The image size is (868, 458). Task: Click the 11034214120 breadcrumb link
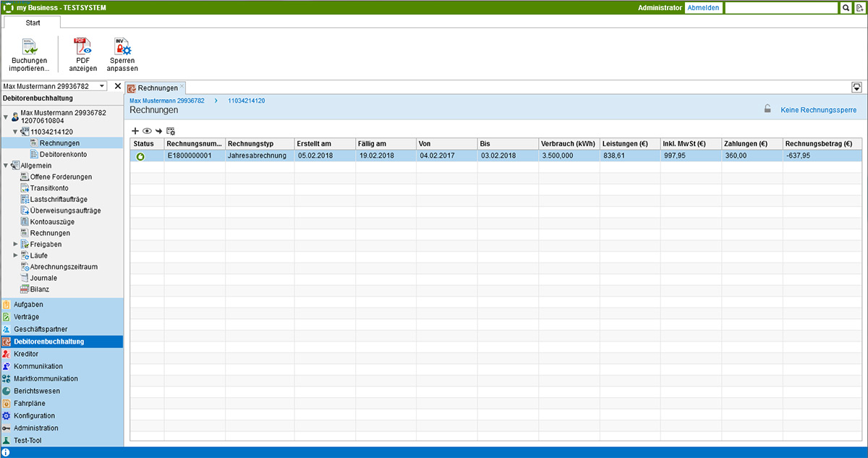pos(246,101)
